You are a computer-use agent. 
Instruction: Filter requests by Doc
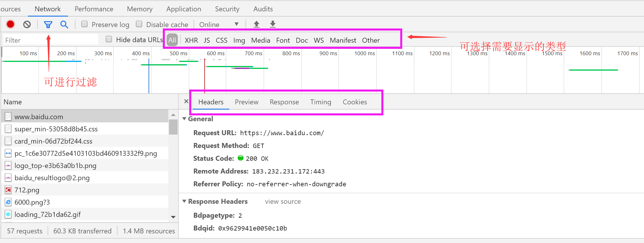pyautogui.click(x=302, y=40)
